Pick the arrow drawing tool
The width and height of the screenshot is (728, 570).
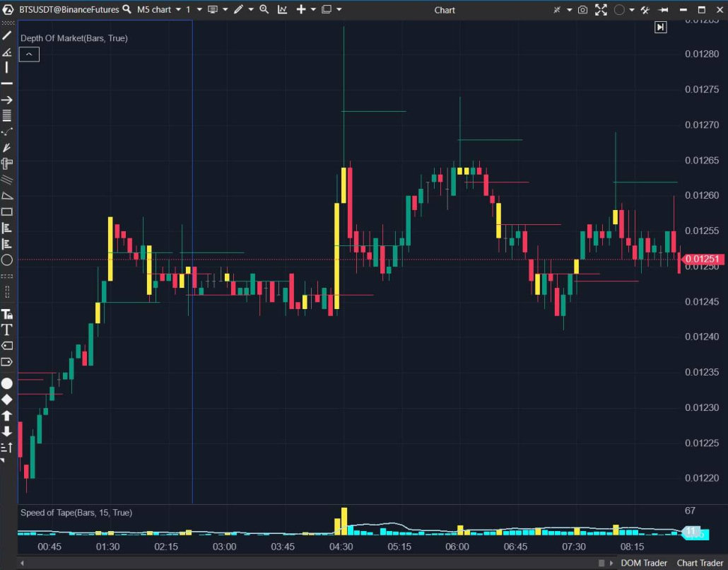click(7, 100)
